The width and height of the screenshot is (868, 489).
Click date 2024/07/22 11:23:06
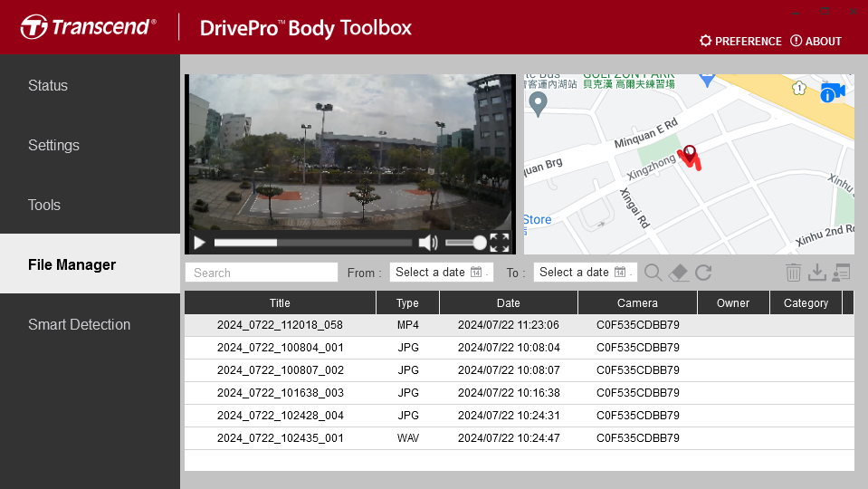[x=509, y=325]
